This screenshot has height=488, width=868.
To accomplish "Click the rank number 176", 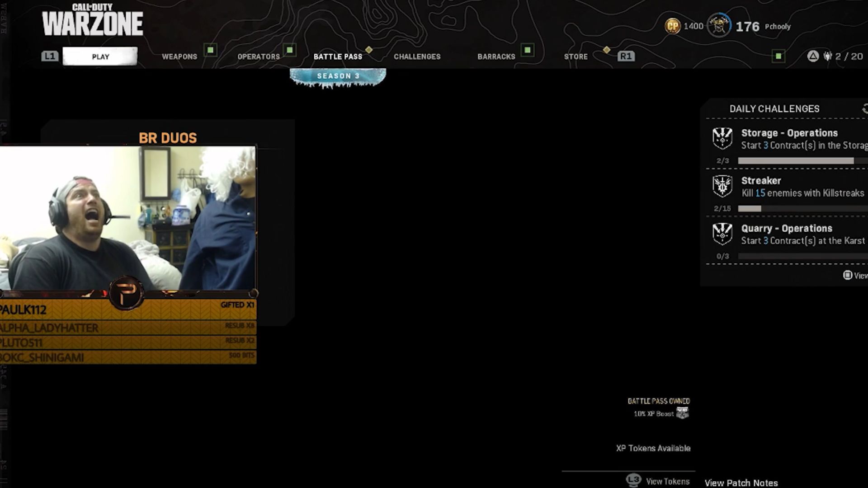I will (747, 27).
